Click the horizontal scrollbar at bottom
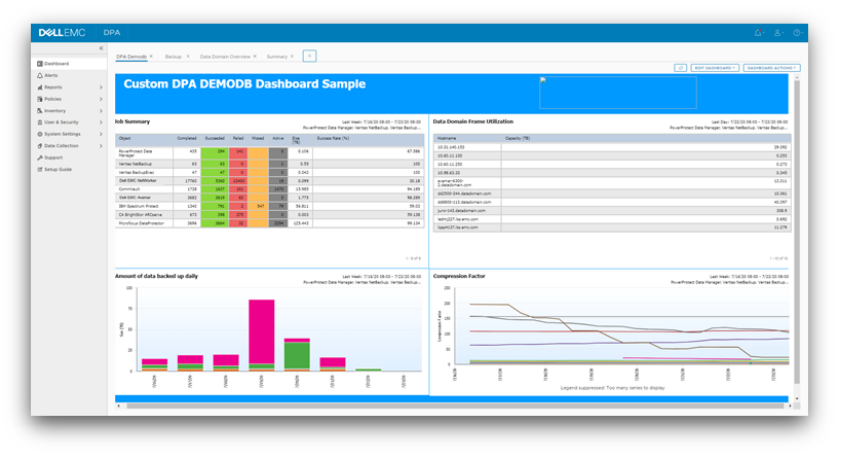The height and width of the screenshot is (455, 842). pyautogui.click(x=454, y=406)
